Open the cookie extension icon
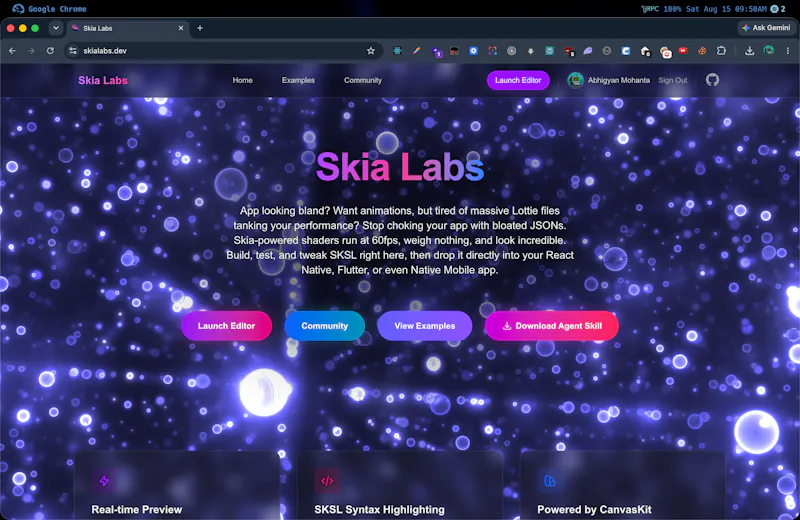The image size is (800, 520). pos(702,51)
